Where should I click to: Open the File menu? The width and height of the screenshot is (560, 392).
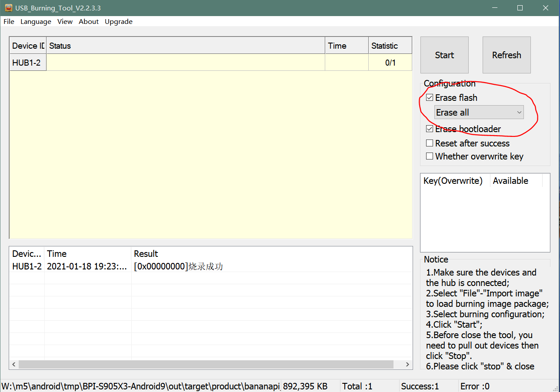coord(9,21)
